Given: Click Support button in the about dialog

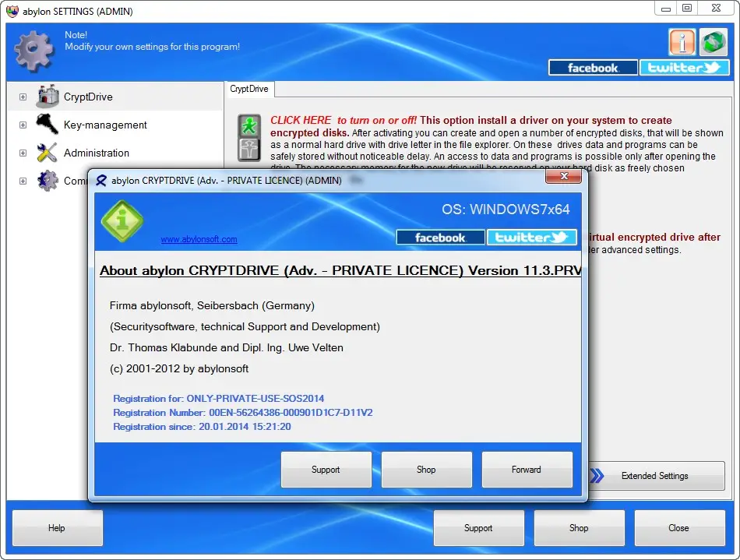Looking at the screenshot, I should (326, 470).
